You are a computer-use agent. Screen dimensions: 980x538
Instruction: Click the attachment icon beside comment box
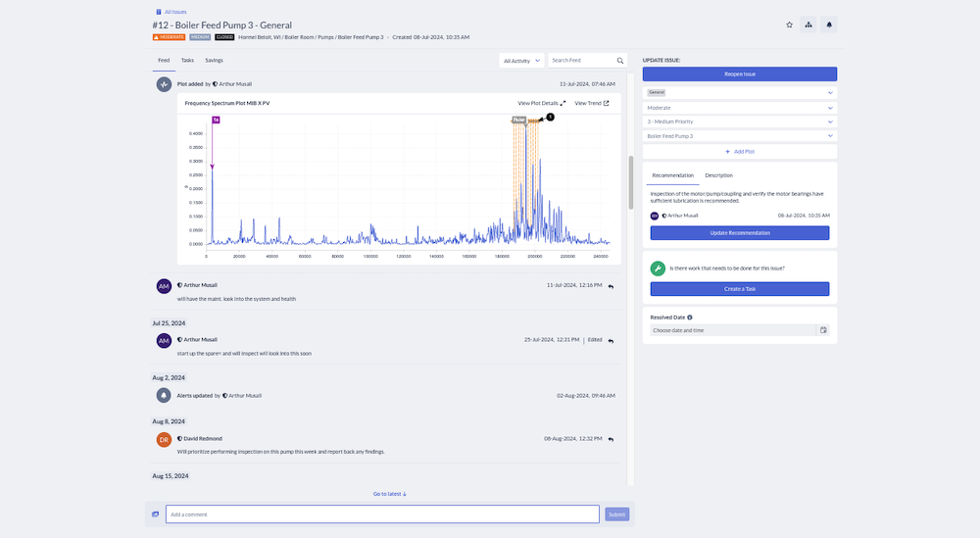coord(155,514)
